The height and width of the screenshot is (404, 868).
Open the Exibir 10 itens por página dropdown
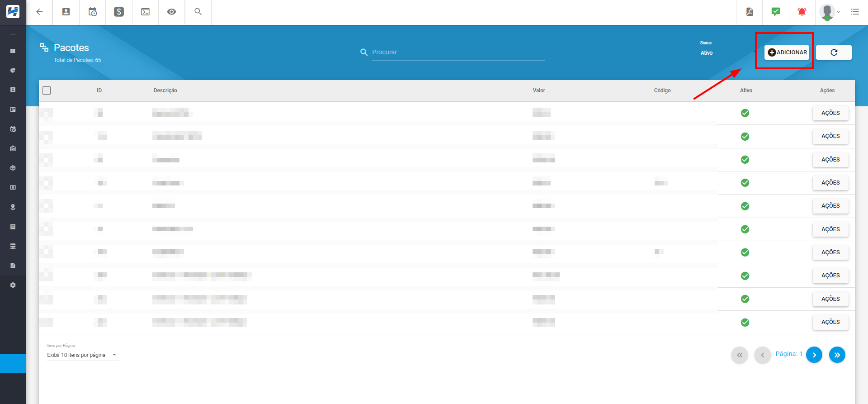82,355
